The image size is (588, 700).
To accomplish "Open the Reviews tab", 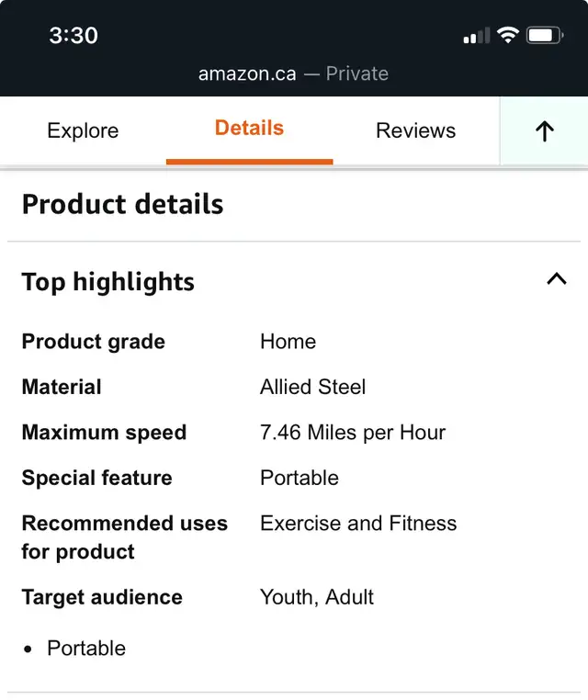I will [415, 130].
